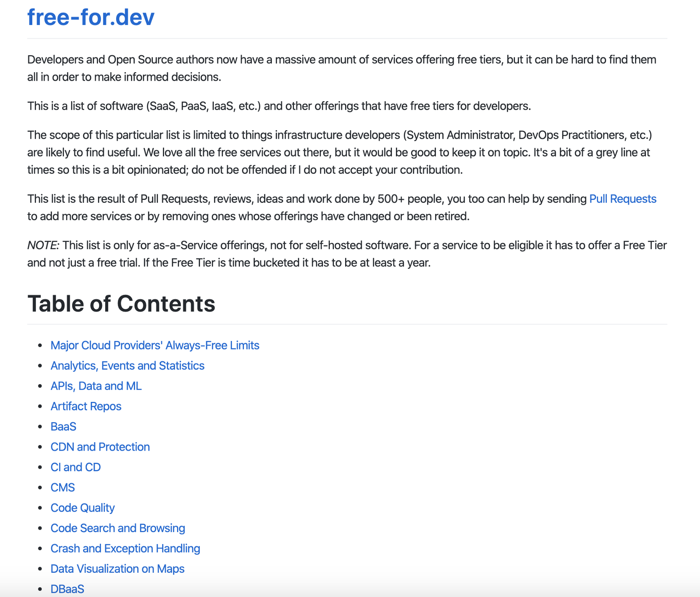Select the Artifact Repos link
700x597 pixels.
86,406
